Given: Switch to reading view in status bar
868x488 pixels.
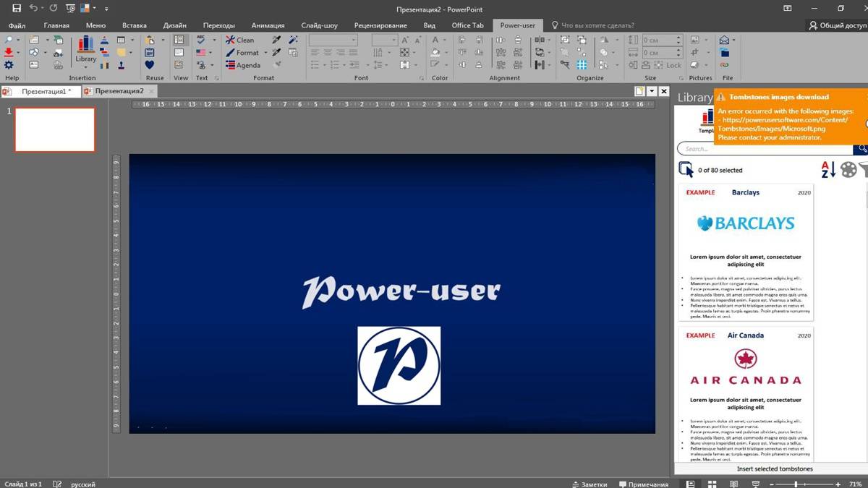Looking at the screenshot, I should click(x=734, y=484).
